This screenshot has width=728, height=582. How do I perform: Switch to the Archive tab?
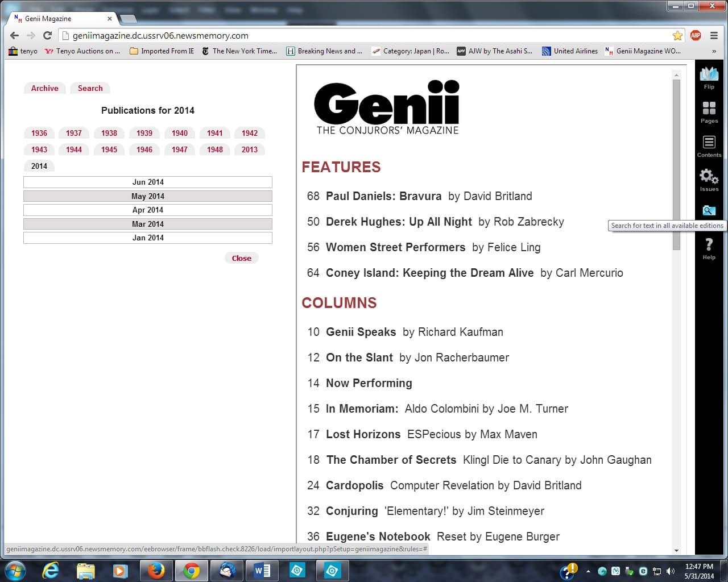click(44, 88)
